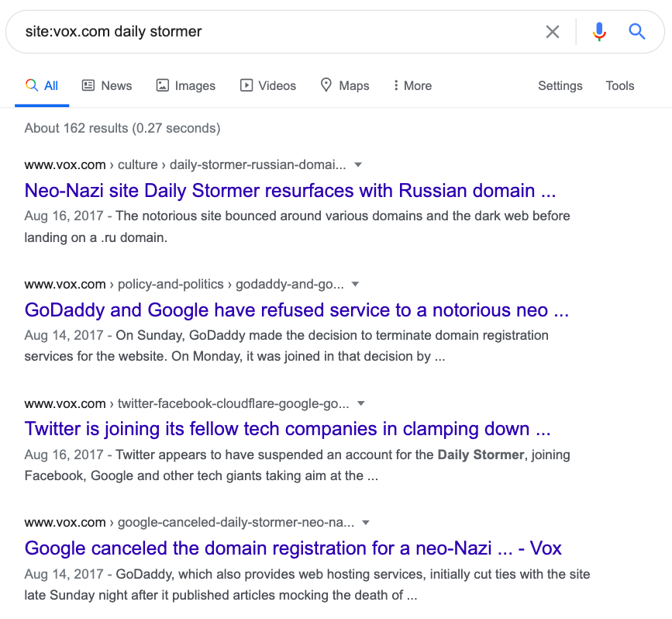Open the search Tools options

click(620, 86)
